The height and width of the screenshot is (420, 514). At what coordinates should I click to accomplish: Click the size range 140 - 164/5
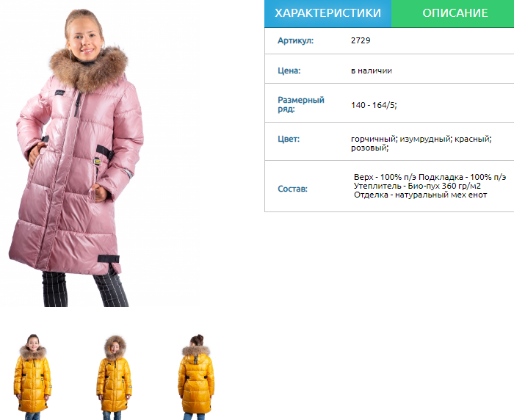point(374,105)
